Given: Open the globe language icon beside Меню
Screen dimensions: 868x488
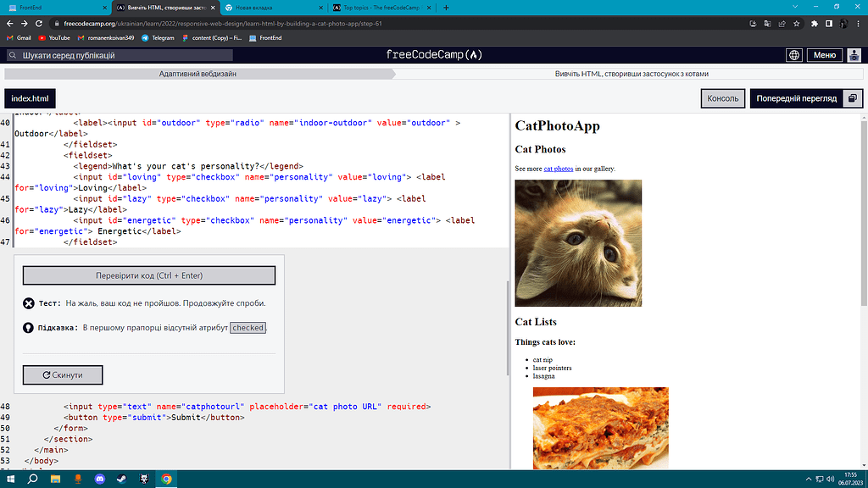Looking at the screenshot, I should [793, 53].
